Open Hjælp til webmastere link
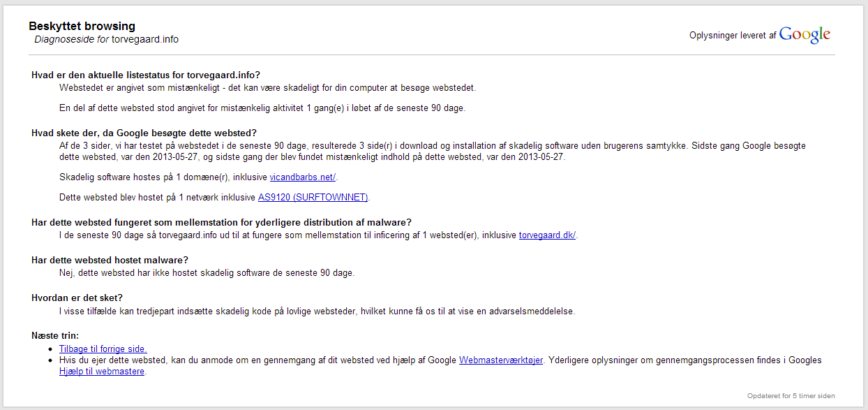The height and width of the screenshot is (410, 868). (x=102, y=372)
